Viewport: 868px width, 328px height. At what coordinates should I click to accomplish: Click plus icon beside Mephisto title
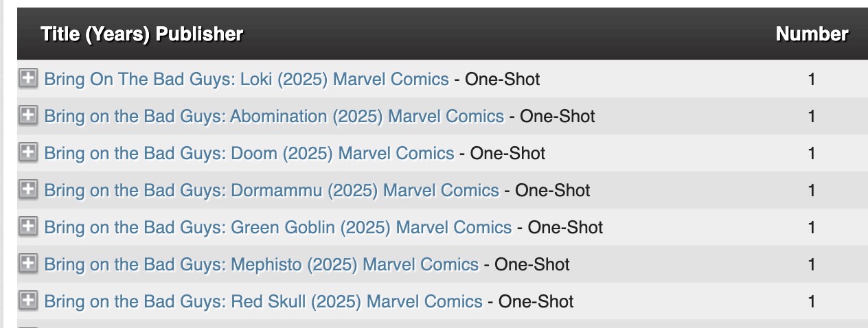tap(27, 264)
